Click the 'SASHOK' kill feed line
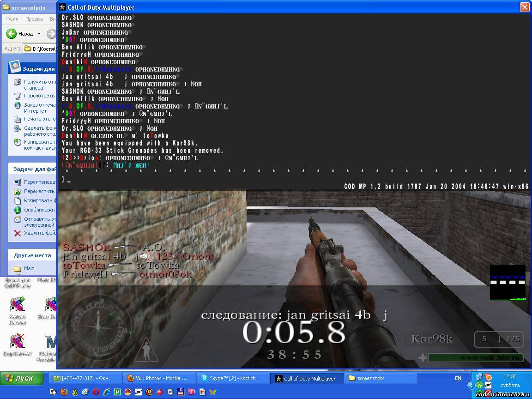The image size is (532, 399). click(x=114, y=248)
